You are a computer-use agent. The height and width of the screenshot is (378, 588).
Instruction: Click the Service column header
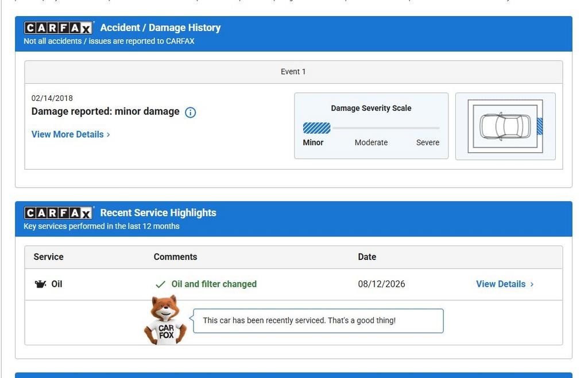coord(48,256)
